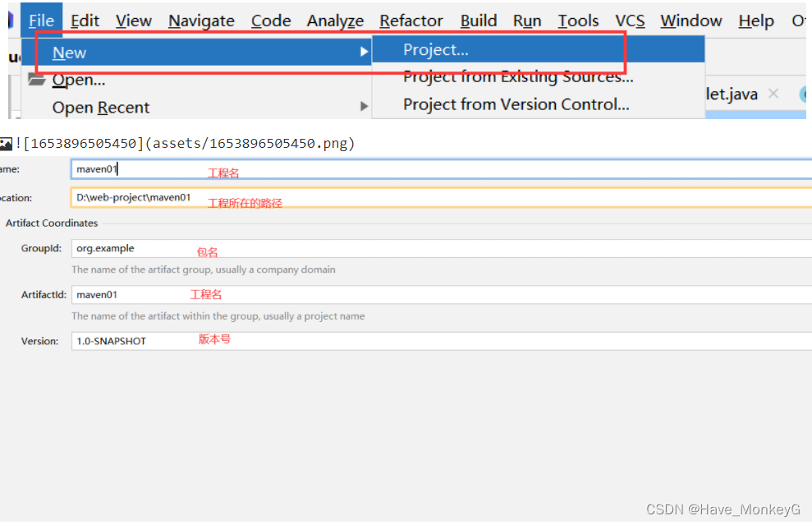Close the let.java editor tab
812x525 pixels.
pyautogui.click(x=773, y=94)
